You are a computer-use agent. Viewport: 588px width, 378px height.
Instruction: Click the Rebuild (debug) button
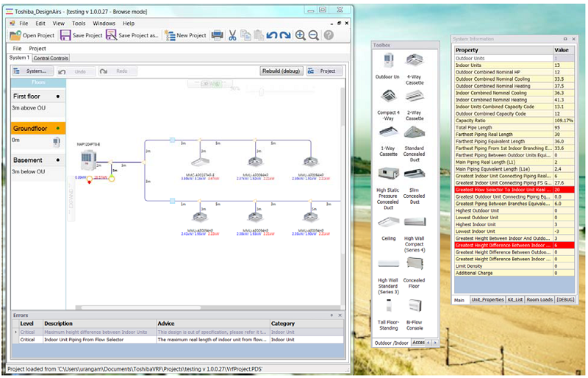pos(282,71)
